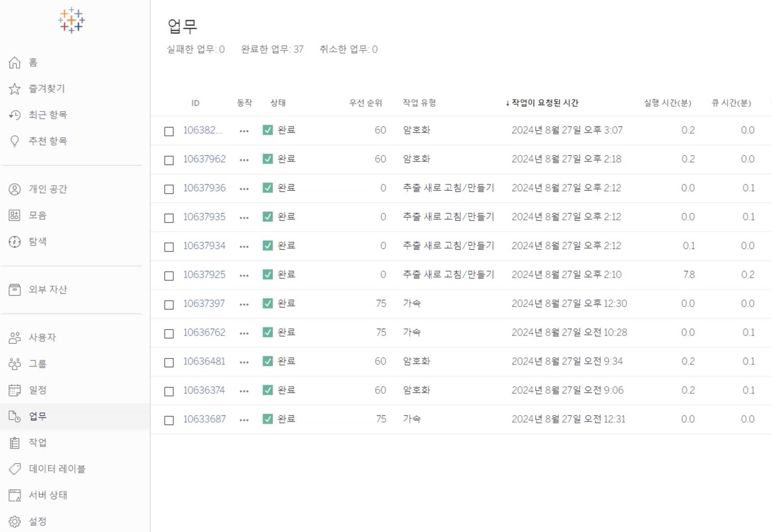Click 취소한 업무: 0 summary
Screen dimensions: 772x532
click(349, 49)
